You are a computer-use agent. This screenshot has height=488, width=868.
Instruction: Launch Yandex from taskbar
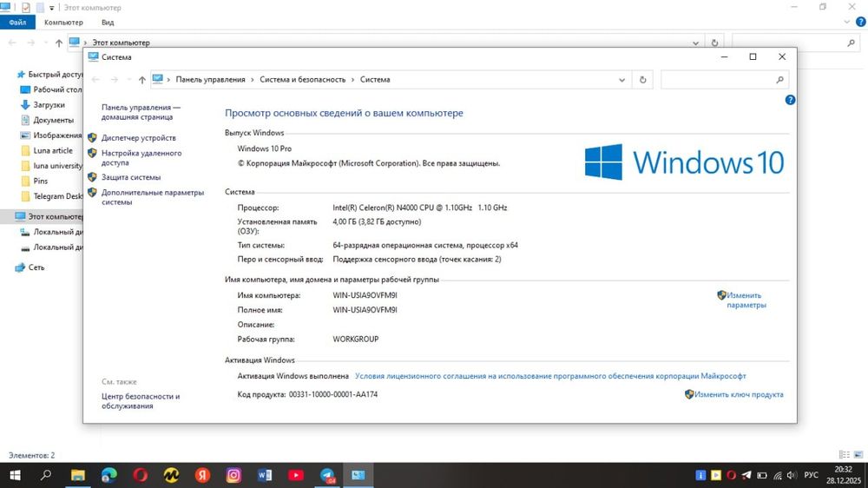(202, 475)
